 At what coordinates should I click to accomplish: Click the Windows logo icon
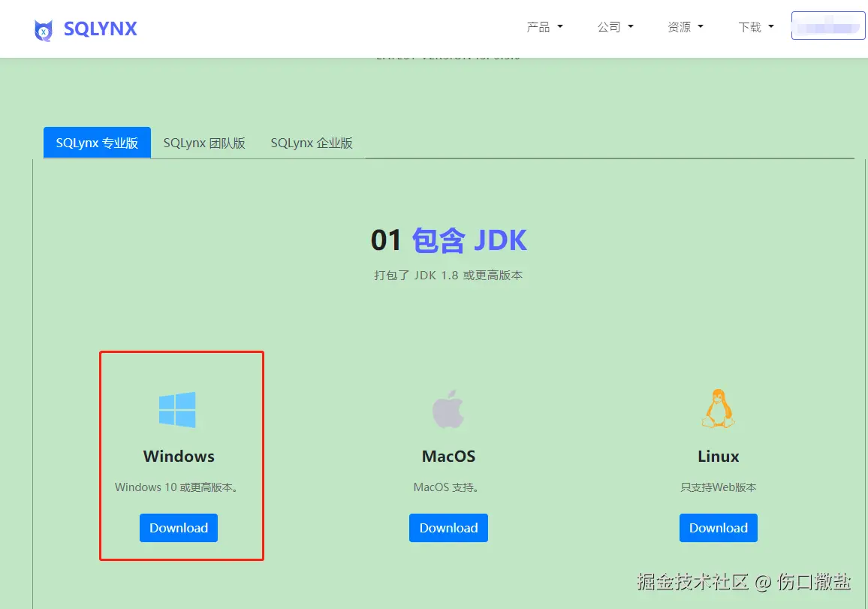click(x=177, y=410)
